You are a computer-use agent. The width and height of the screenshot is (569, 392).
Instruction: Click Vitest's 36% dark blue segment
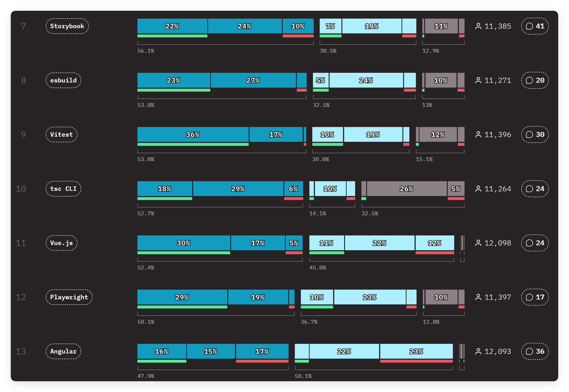[x=193, y=135]
